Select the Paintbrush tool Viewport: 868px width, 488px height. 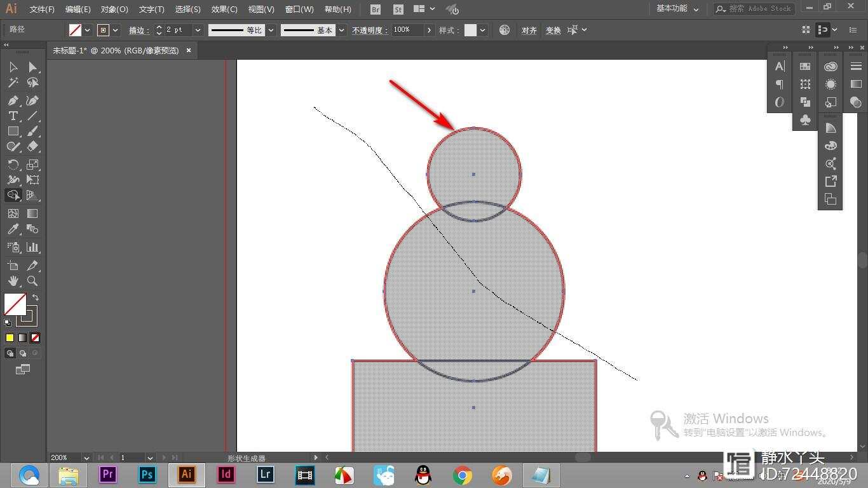(x=32, y=131)
